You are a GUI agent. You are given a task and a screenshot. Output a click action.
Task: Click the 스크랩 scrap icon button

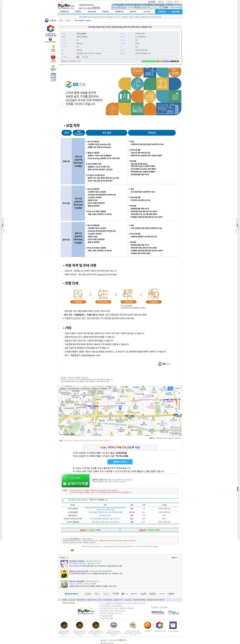pos(166,61)
